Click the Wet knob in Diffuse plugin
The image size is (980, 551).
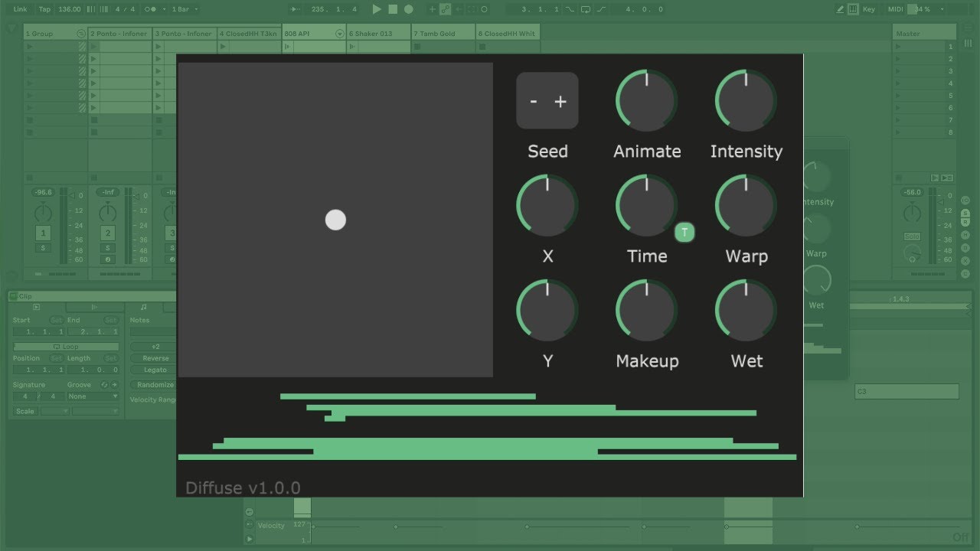pos(746,310)
